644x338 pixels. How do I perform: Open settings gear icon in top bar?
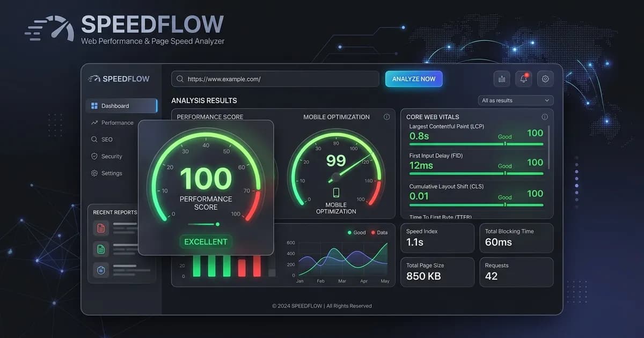point(545,79)
